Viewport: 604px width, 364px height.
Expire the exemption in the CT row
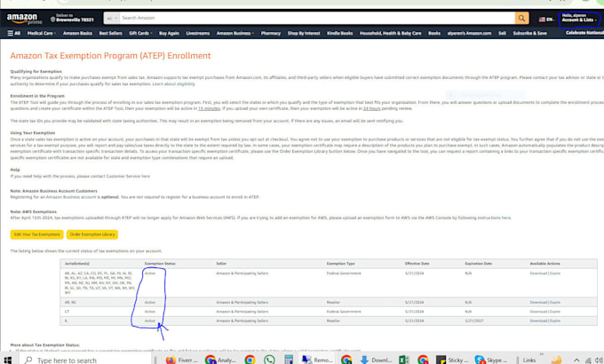(x=555, y=312)
